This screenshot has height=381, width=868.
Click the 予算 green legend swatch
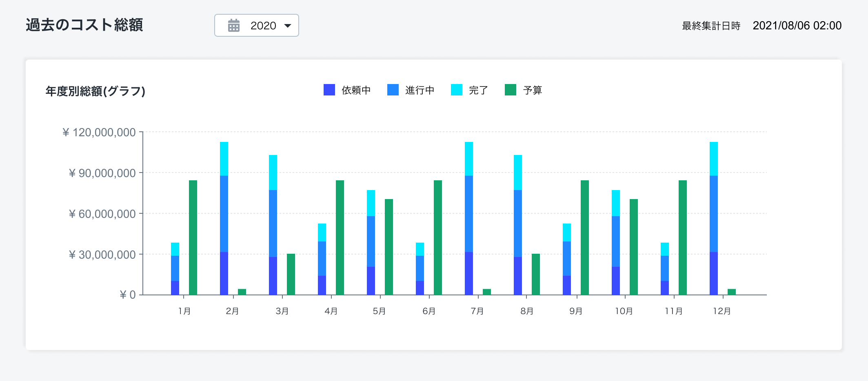[x=510, y=90]
